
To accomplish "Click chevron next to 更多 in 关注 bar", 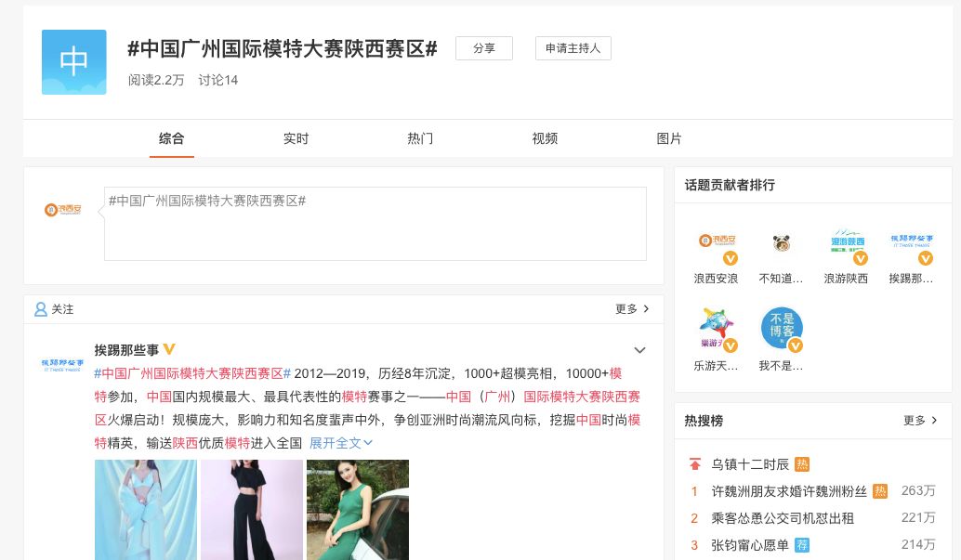I will click(646, 309).
